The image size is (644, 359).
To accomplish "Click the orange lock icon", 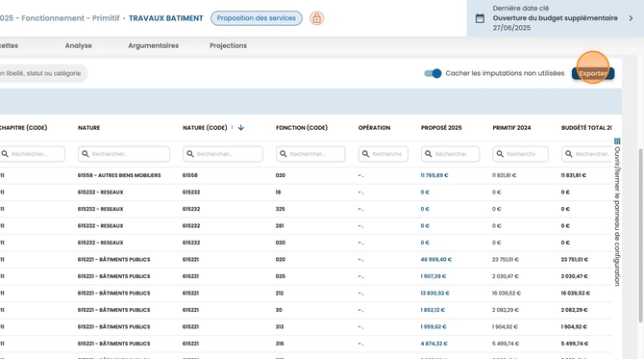I will tap(316, 18).
